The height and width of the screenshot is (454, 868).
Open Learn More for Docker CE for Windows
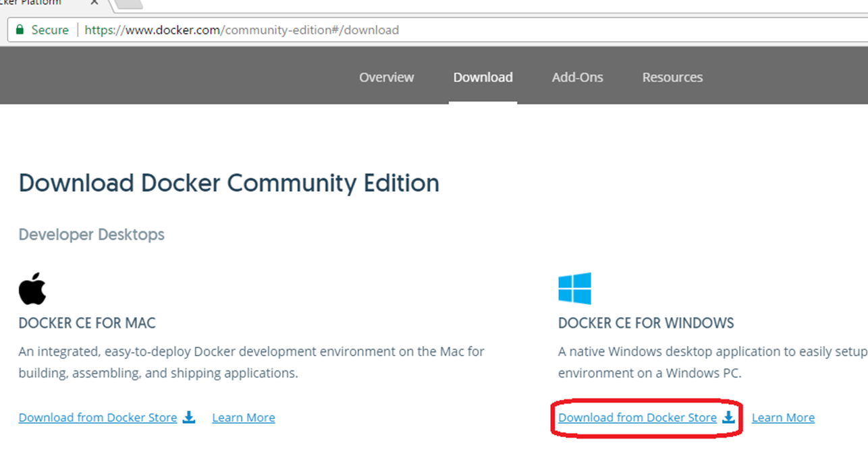point(783,418)
